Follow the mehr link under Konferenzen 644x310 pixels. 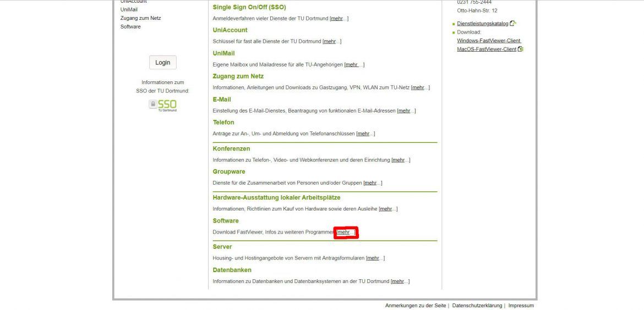pyautogui.click(x=399, y=160)
